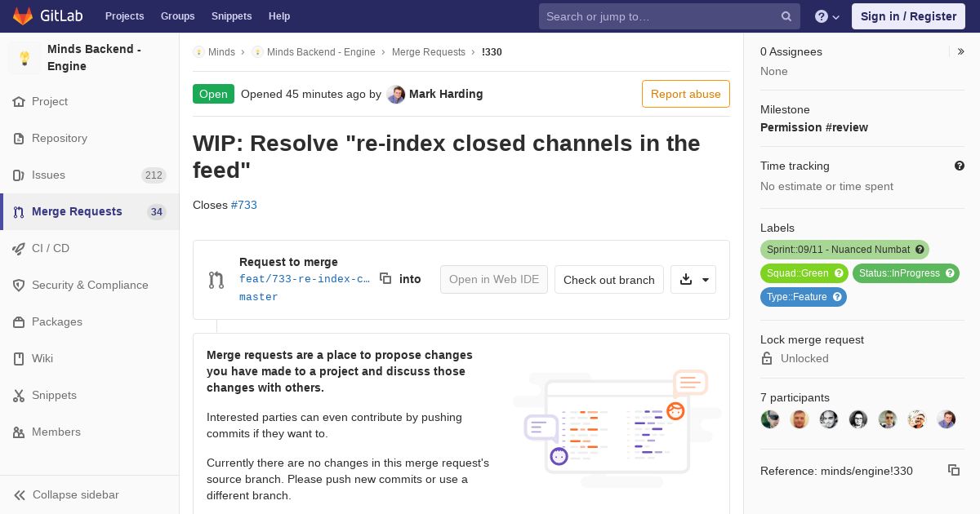Focus the Search or jump to field
The width and height of the screenshot is (980, 514).
tap(670, 16)
